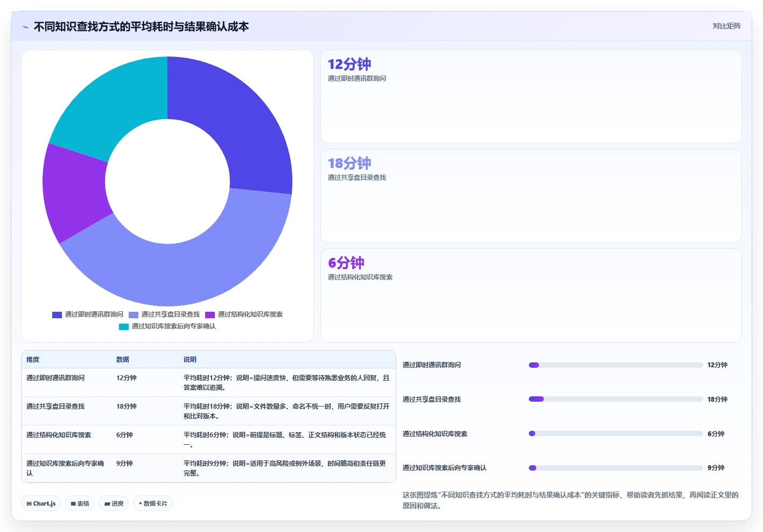Image resolution: width=763 pixels, height=532 pixels.
Task: Click the 进度 tag chip
Action: [x=114, y=503]
